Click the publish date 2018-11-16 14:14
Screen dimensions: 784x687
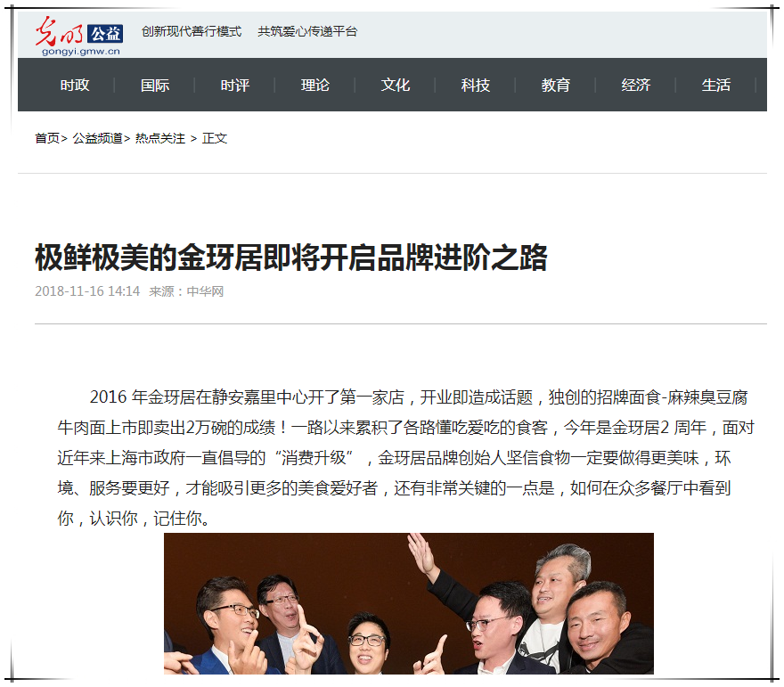coord(87,291)
